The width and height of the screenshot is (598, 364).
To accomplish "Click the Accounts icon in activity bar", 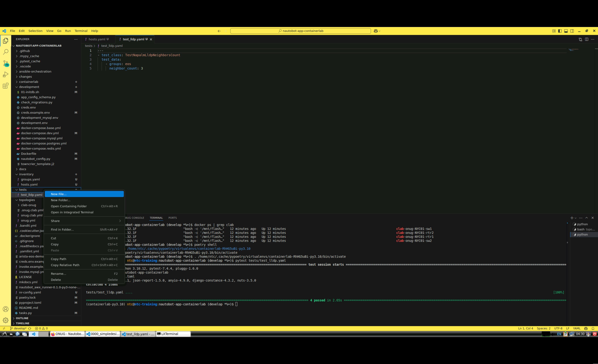I will point(6,309).
